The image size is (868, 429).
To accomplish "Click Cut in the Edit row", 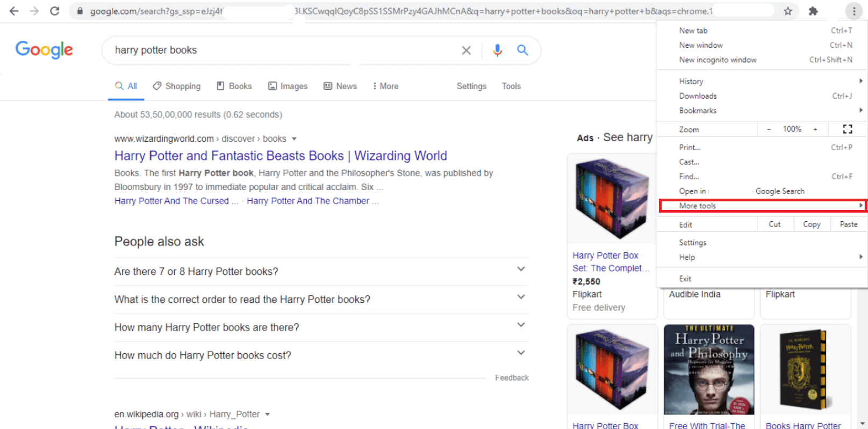I will [x=774, y=224].
